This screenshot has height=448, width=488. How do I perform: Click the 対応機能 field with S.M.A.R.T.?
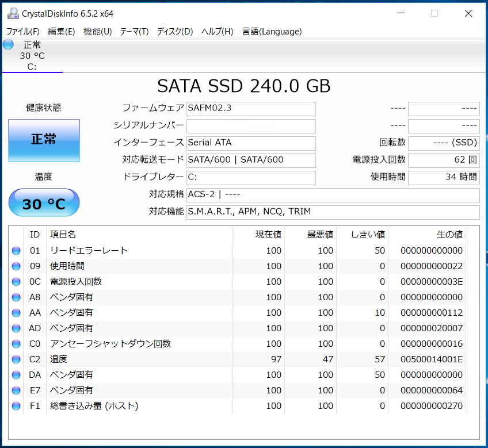[333, 212]
